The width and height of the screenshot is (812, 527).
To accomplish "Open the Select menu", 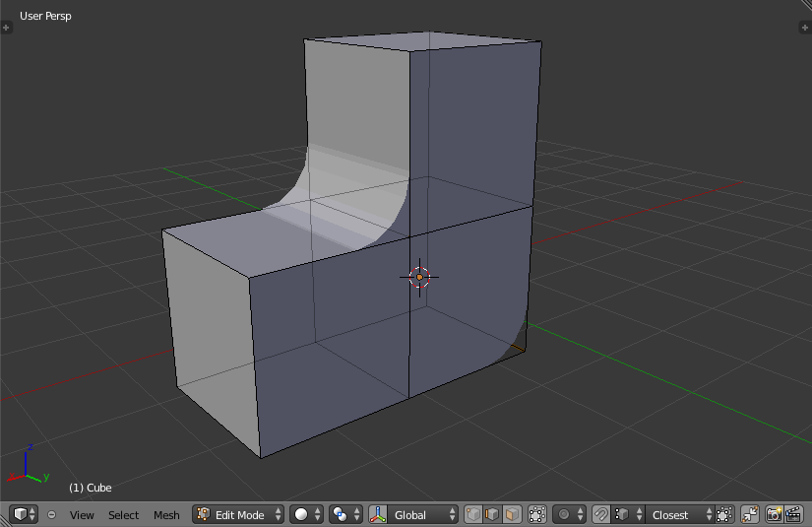I will coord(123,515).
